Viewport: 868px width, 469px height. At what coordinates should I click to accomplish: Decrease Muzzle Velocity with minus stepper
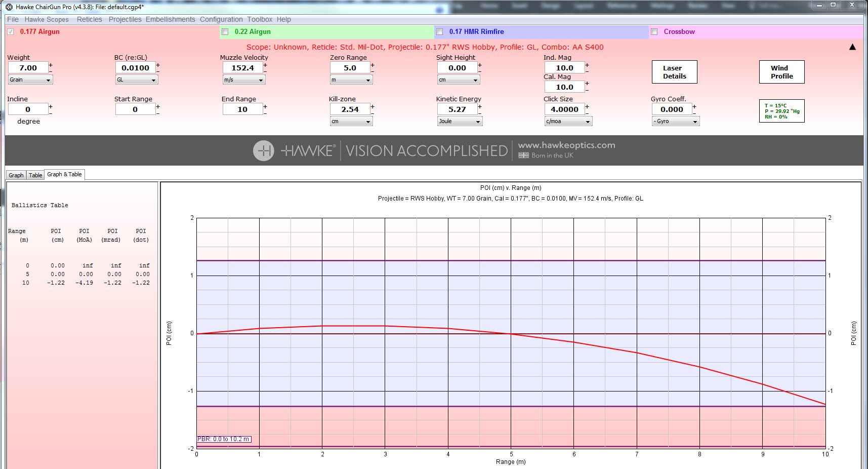(x=265, y=71)
